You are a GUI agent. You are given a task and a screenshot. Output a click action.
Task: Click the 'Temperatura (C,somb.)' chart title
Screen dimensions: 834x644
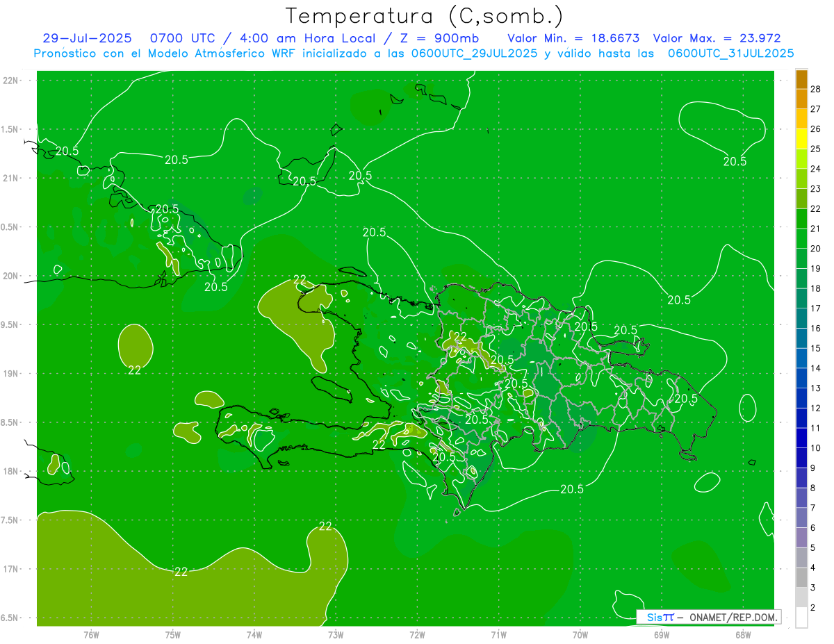tap(425, 16)
